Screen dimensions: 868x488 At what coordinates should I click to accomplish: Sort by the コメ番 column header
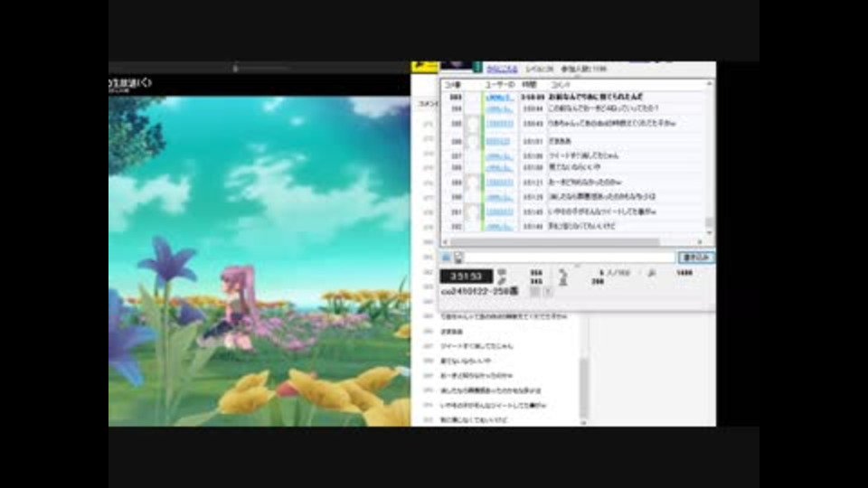[x=453, y=85]
